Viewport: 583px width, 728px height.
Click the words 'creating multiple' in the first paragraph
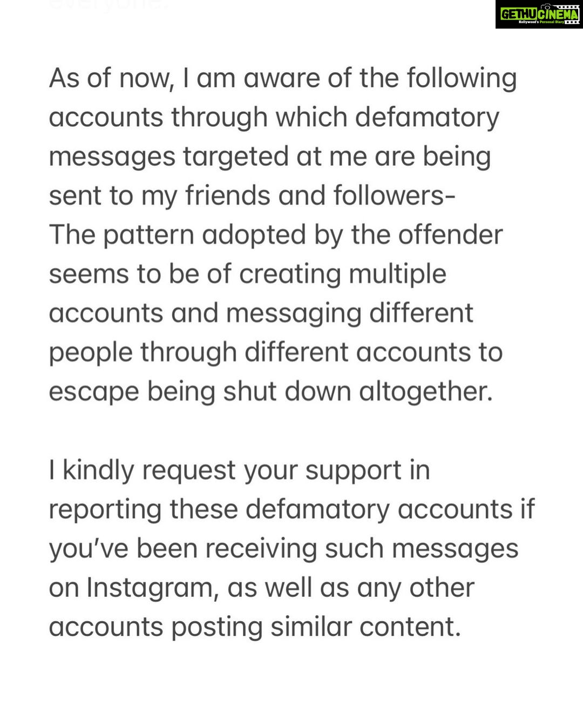343,274
